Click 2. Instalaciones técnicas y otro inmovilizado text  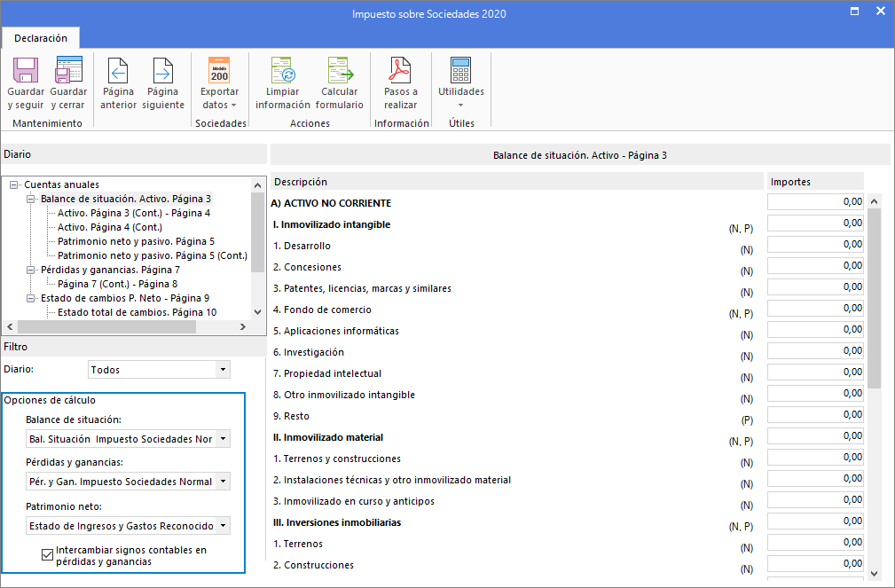391,480
